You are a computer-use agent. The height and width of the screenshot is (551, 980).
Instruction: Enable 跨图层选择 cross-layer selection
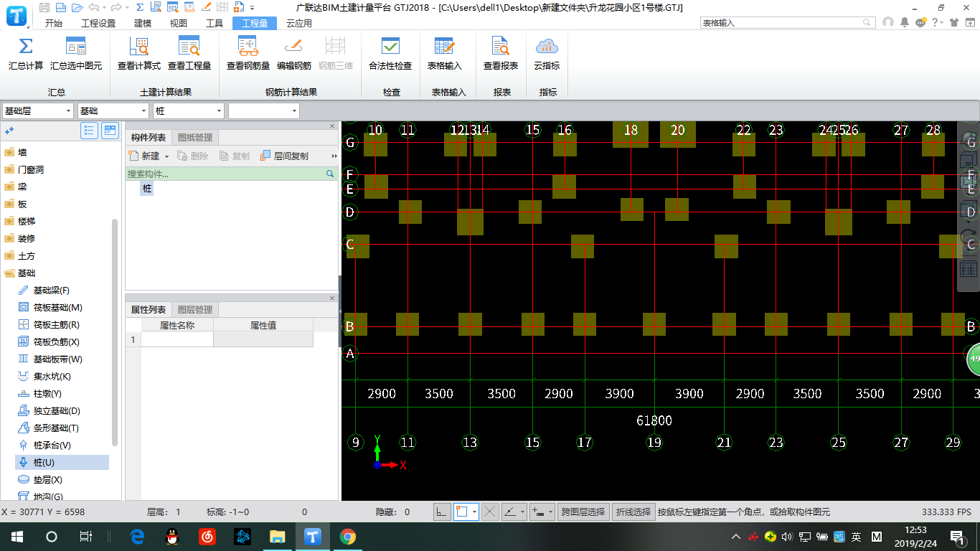[583, 512]
